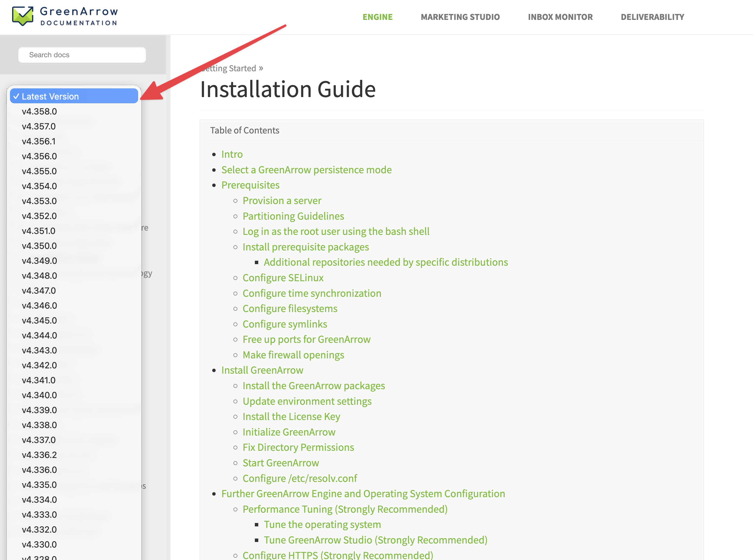Open the Make firewall openings link
This screenshot has height=560, width=753.
pyautogui.click(x=293, y=355)
